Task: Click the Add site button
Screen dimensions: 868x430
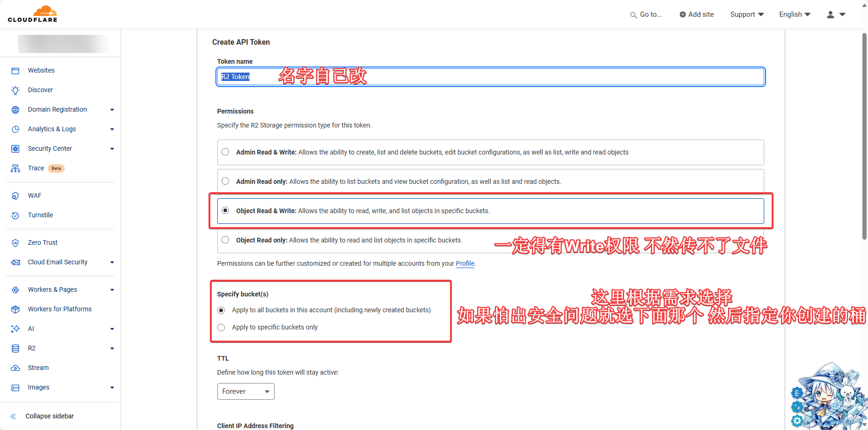Action: point(696,14)
